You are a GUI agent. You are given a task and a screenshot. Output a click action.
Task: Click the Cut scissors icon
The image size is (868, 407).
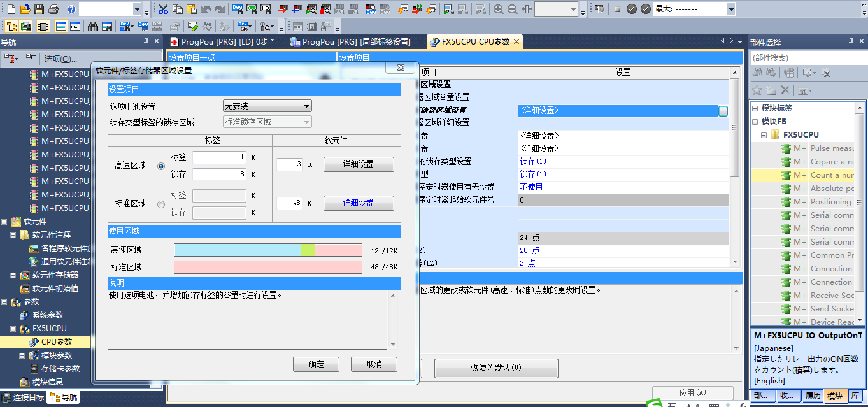(163, 9)
